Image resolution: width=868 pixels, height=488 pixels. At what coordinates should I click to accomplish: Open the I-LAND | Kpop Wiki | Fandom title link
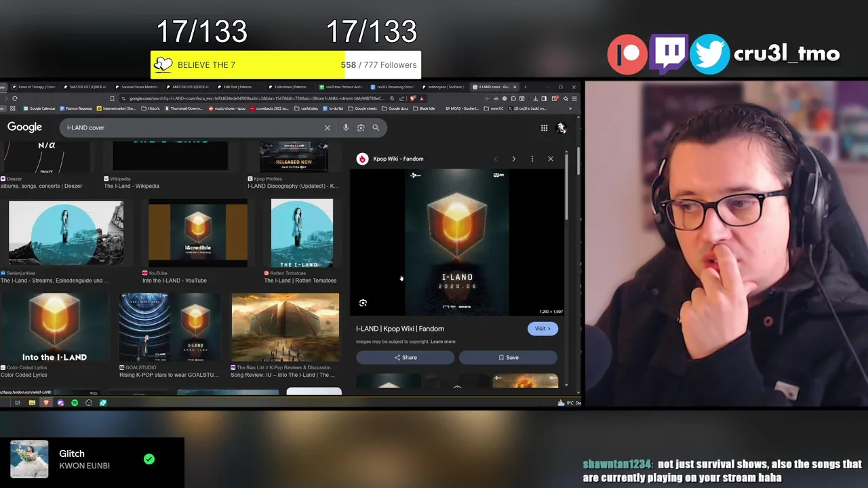400,329
